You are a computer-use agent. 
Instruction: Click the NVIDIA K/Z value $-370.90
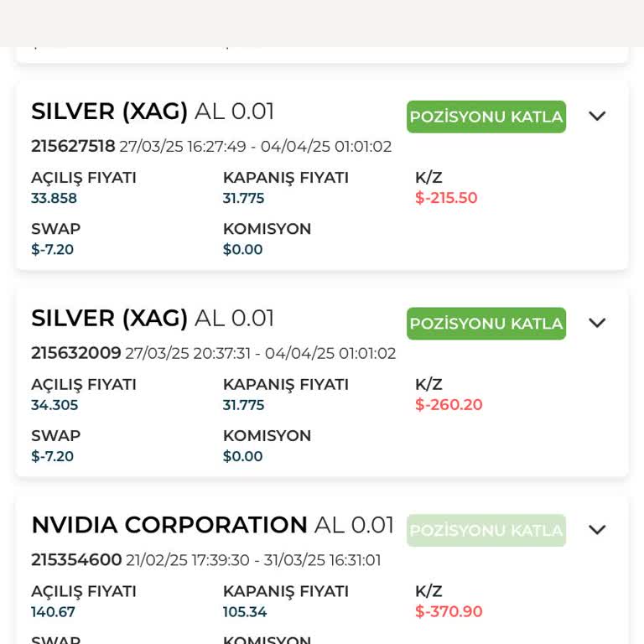click(449, 611)
